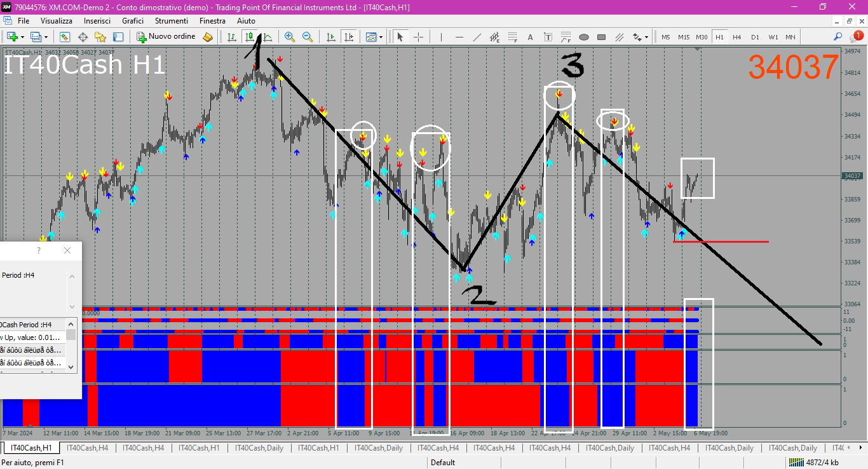
Task: Select the H1 timeframe button
Action: (719, 37)
